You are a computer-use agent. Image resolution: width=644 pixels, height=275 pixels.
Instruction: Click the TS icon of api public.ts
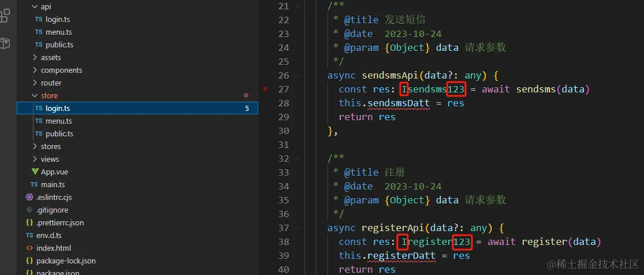[x=39, y=45]
